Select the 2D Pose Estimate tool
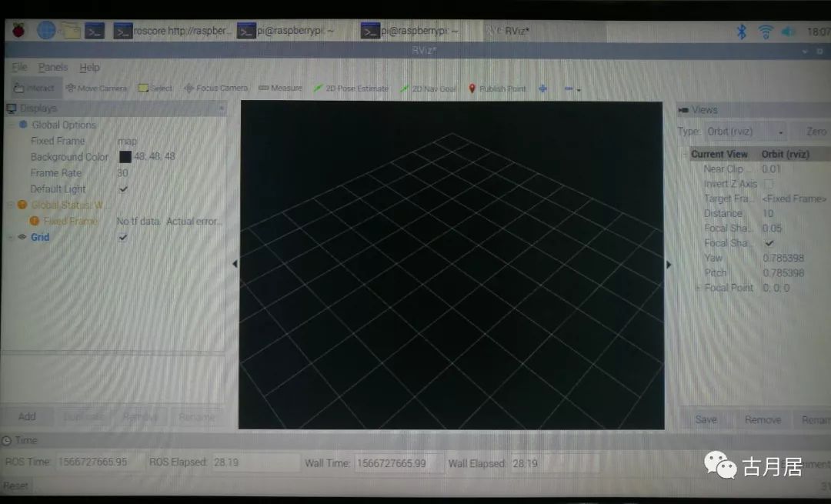Image resolution: width=831 pixels, height=504 pixels. 351,88
